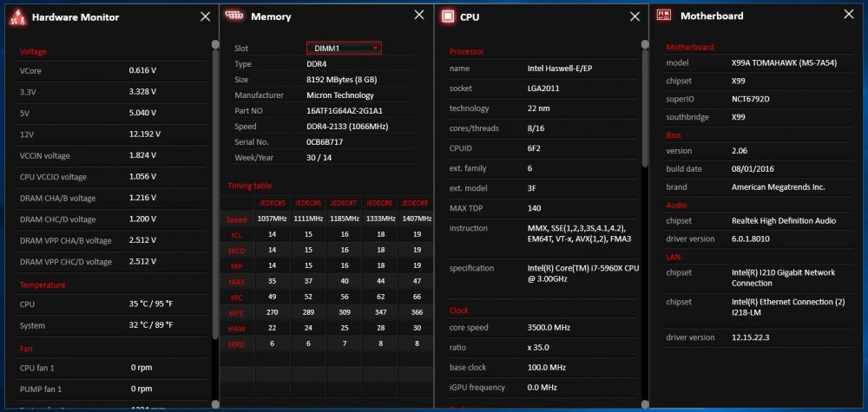The image size is (868, 412).
Task: Close the CPU panel
Action: [635, 16]
